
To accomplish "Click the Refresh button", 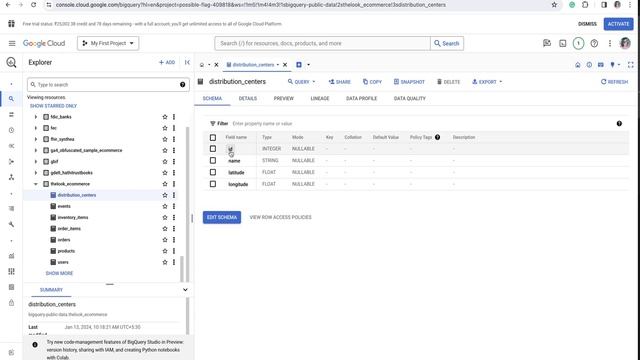I will pyautogui.click(x=614, y=82).
